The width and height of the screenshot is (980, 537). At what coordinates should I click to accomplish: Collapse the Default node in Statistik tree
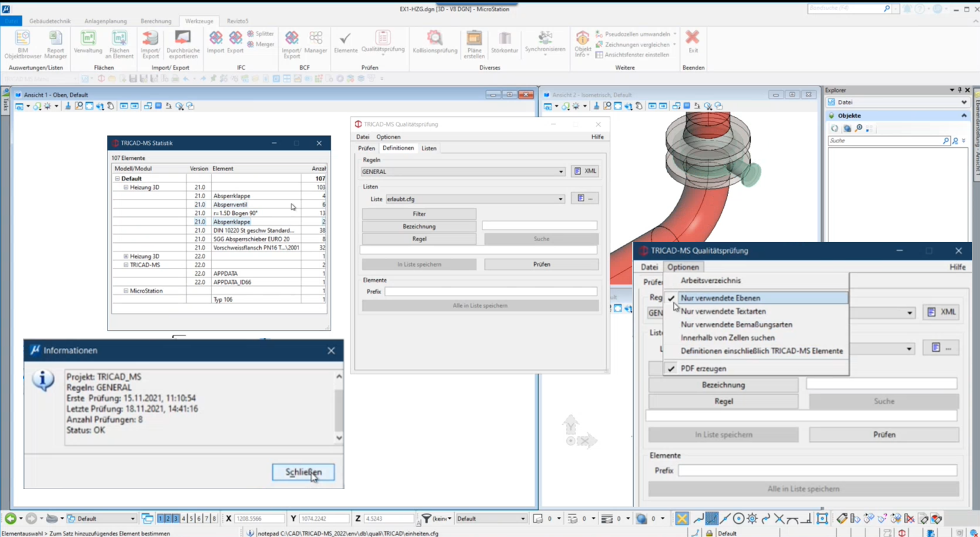pos(117,178)
